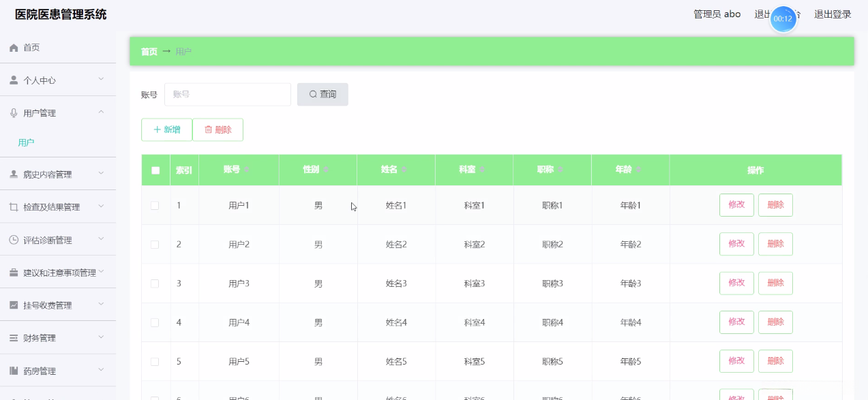Click the 科室2 table cell
The width and height of the screenshot is (868, 400).
(x=475, y=244)
